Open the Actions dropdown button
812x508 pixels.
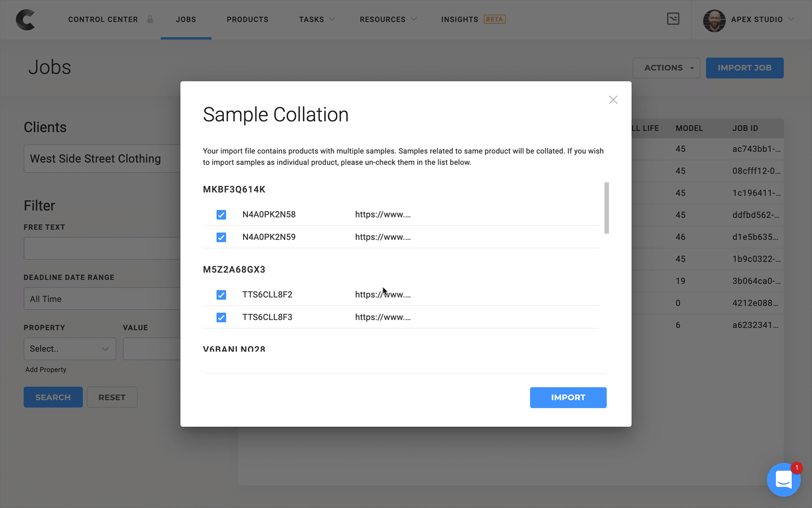[x=666, y=68]
